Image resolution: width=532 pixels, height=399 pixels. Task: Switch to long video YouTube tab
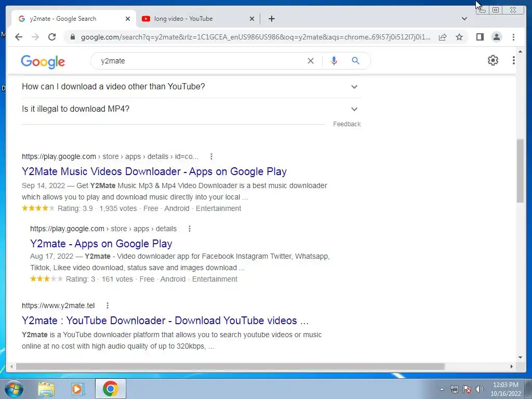pyautogui.click(x=198, y=19)
